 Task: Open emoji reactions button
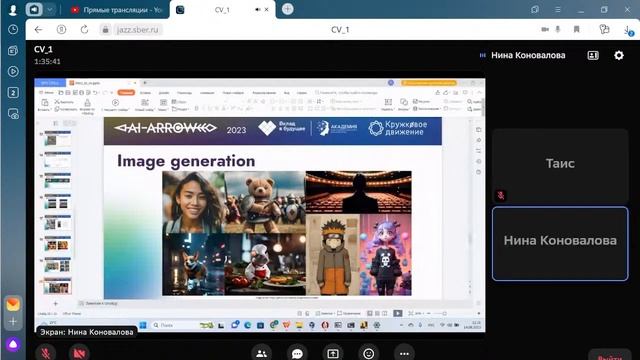point(369,353)
